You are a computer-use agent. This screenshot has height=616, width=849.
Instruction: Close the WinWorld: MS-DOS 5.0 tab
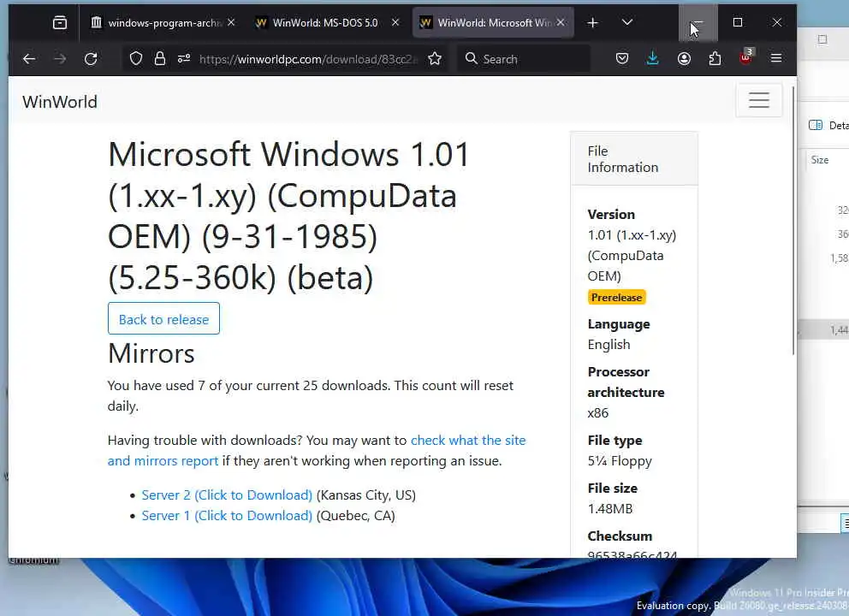point(395,22)
